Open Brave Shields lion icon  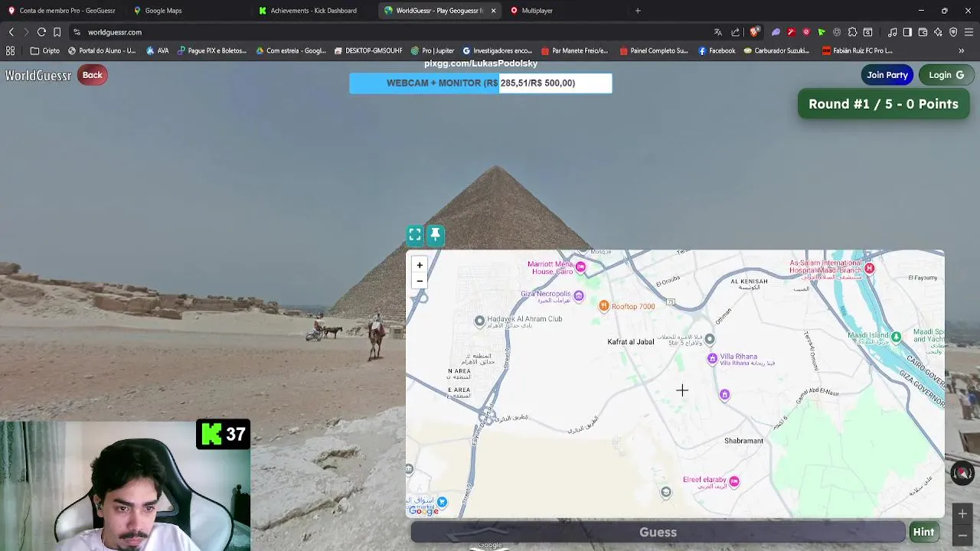click(x=754, y=32)
